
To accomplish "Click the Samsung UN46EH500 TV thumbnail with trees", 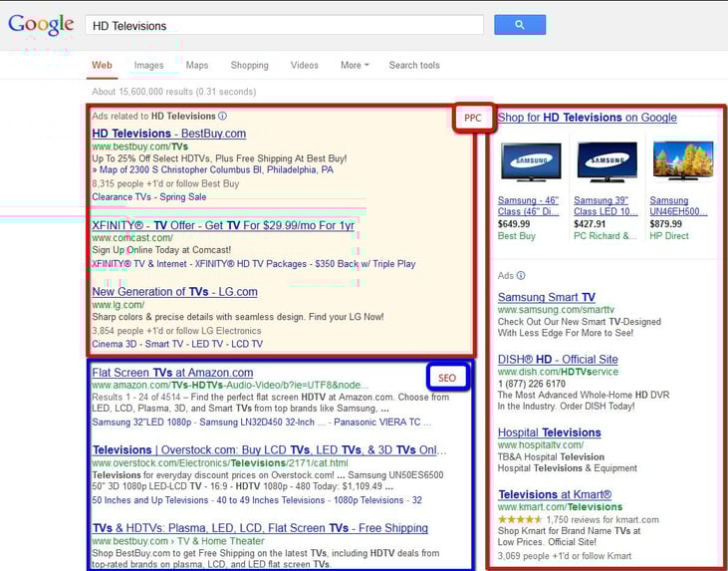I will (x=683, y=160).
